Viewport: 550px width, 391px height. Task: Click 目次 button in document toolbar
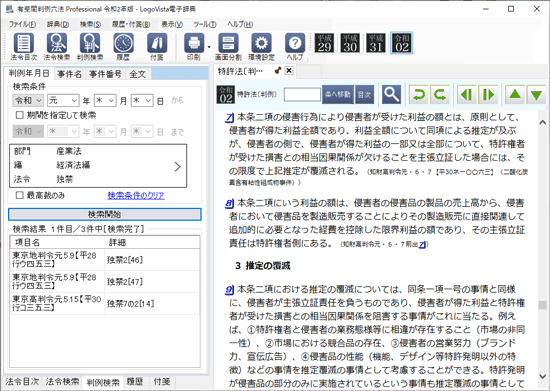364,94
